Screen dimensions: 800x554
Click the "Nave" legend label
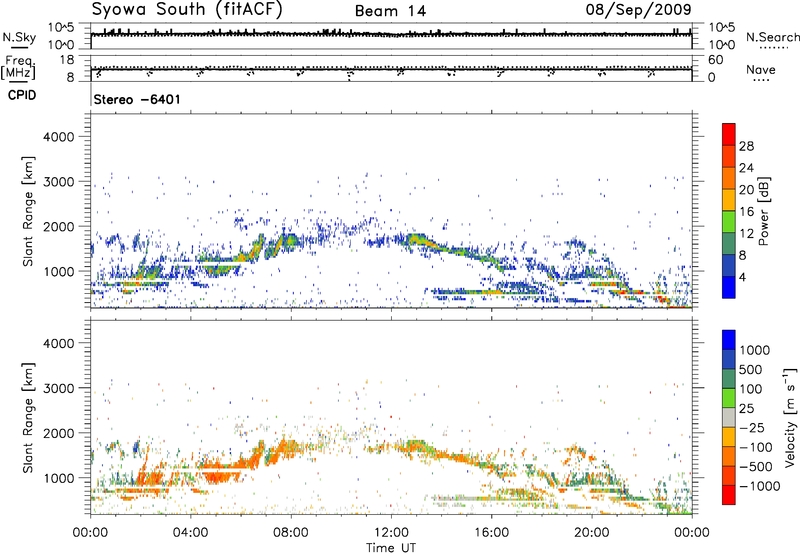760,70
